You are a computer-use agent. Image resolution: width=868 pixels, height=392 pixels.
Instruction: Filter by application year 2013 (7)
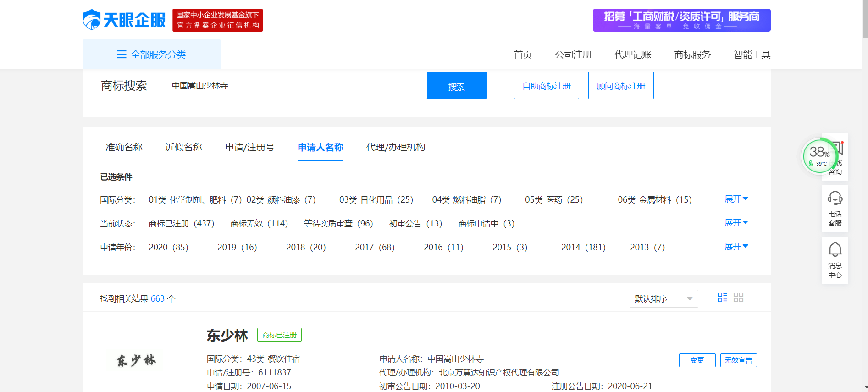click(647, 247)
